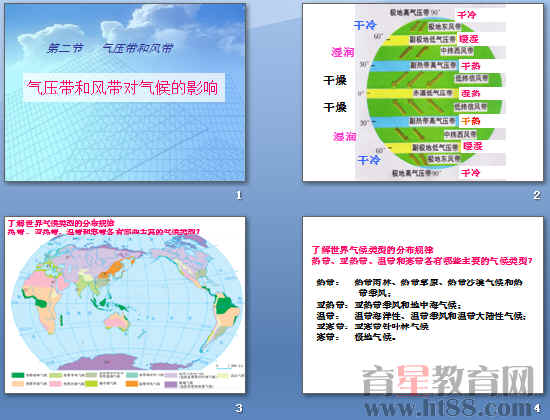Click the lower black 干燥 label
This screenshot has width=550, height=420.
point(335,107)
